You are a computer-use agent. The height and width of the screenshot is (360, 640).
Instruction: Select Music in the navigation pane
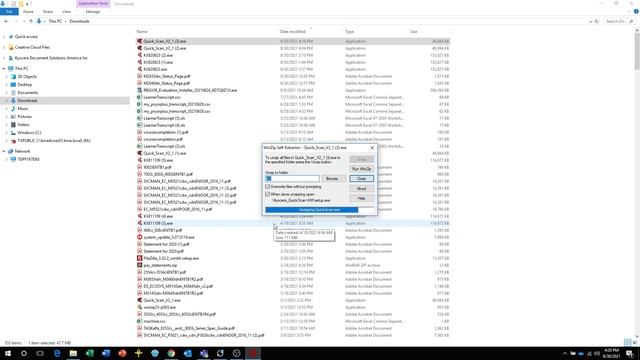(23, 109)
